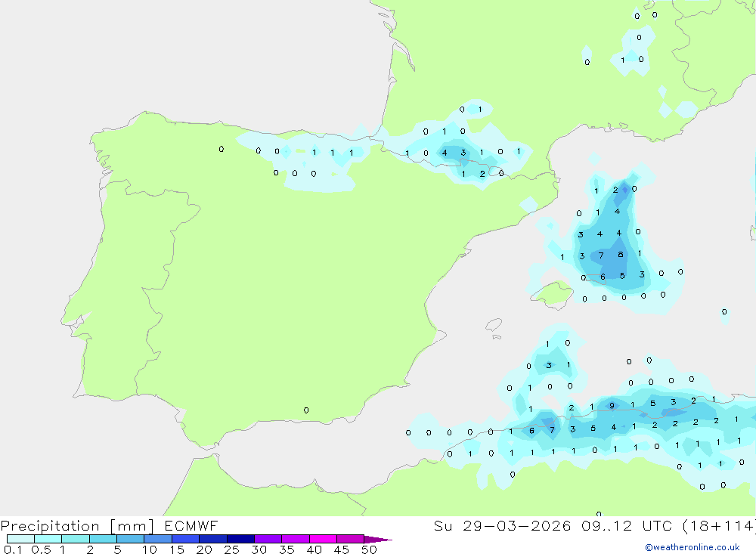The height and width of the screenshot is (554, 756).
Task: Pick the purple 30–35 legend swatch
Action: 268,539
